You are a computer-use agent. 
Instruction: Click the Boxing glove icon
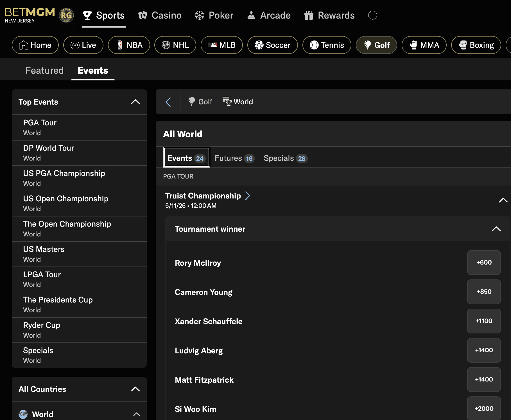click(x=463, y=45)
